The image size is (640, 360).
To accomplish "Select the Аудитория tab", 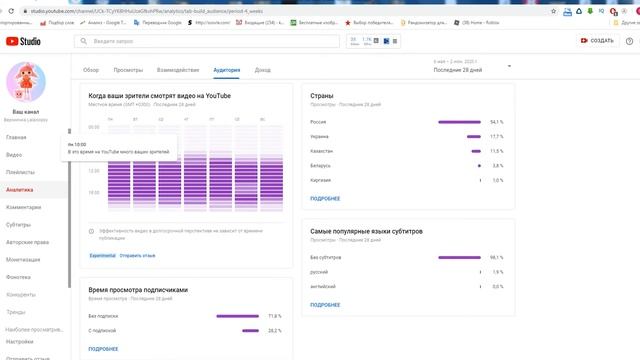I will point(227,70).
